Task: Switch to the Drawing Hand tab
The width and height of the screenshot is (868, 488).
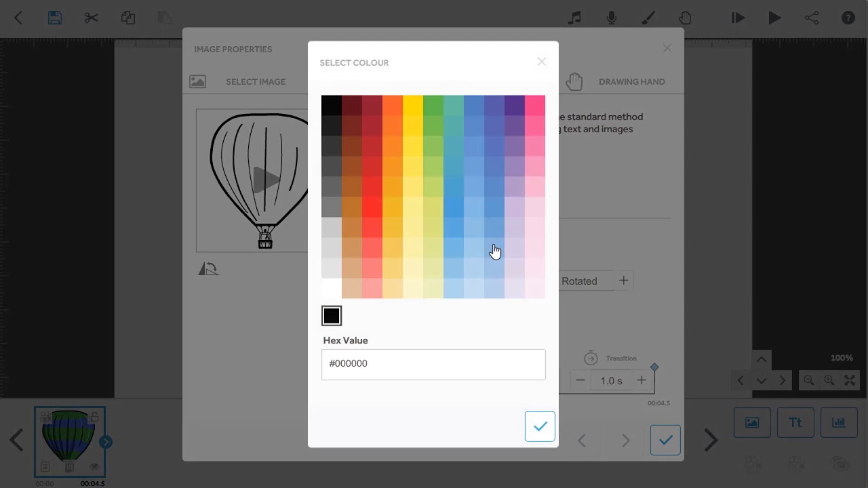Action: point(631,82)
